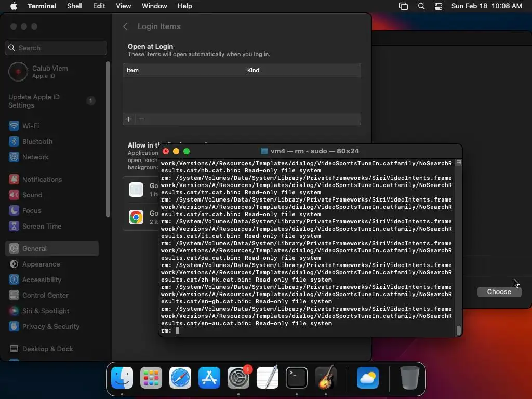This screenshot has width=532, height=399.
Task: Select Bluetooth in Settings sidebar
Action: (52, 141)
